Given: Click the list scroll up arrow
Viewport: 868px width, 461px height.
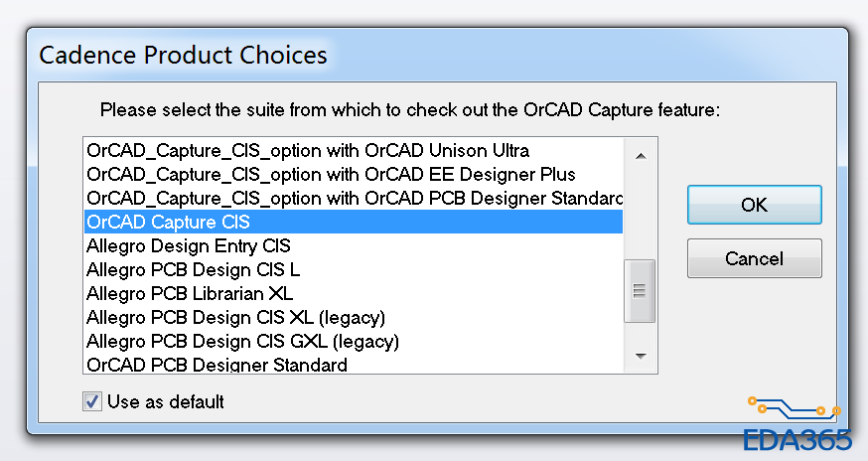Looking at the screenshot, I should (641, 155).
